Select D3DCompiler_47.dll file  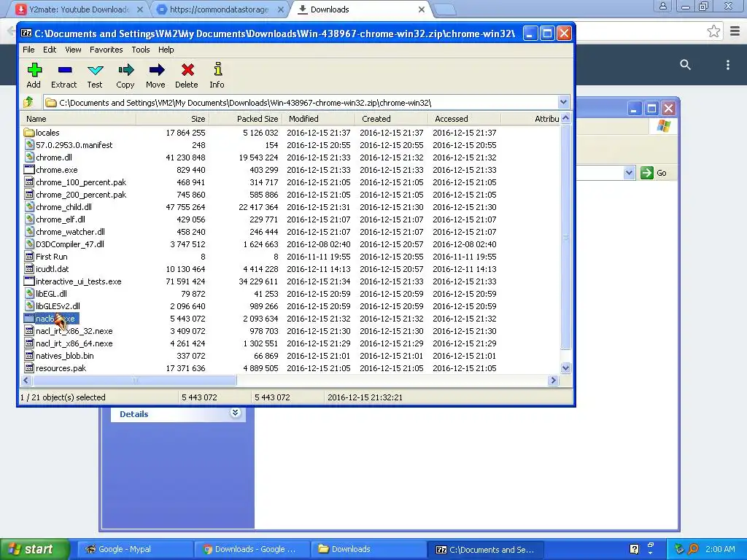(69, 244)
